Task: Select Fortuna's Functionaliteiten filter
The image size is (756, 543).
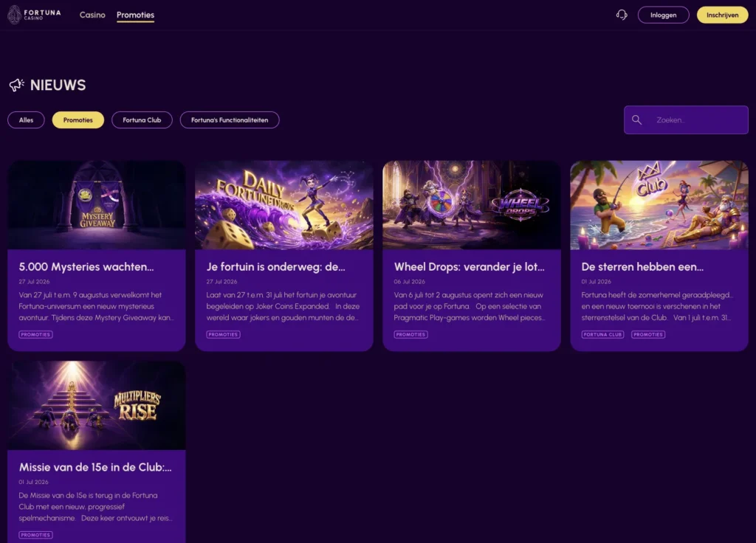Action: 230,120
